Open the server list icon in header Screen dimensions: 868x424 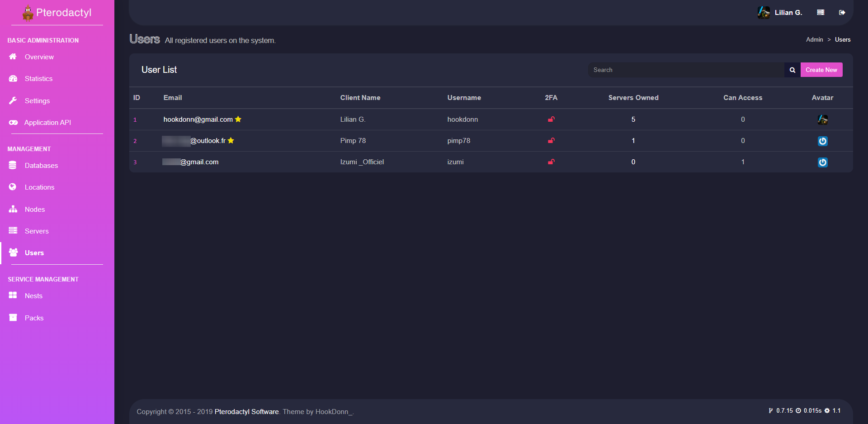point(821,13)
